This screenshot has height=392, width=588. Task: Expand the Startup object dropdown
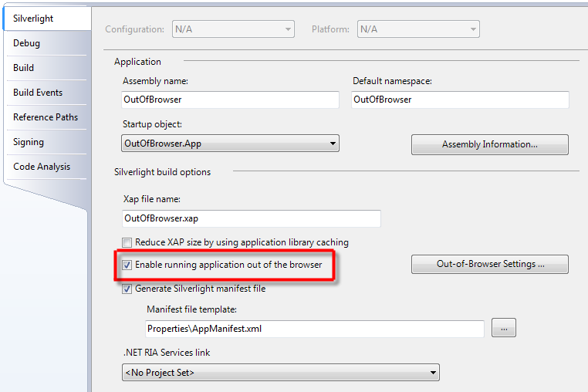pos(230,144)
